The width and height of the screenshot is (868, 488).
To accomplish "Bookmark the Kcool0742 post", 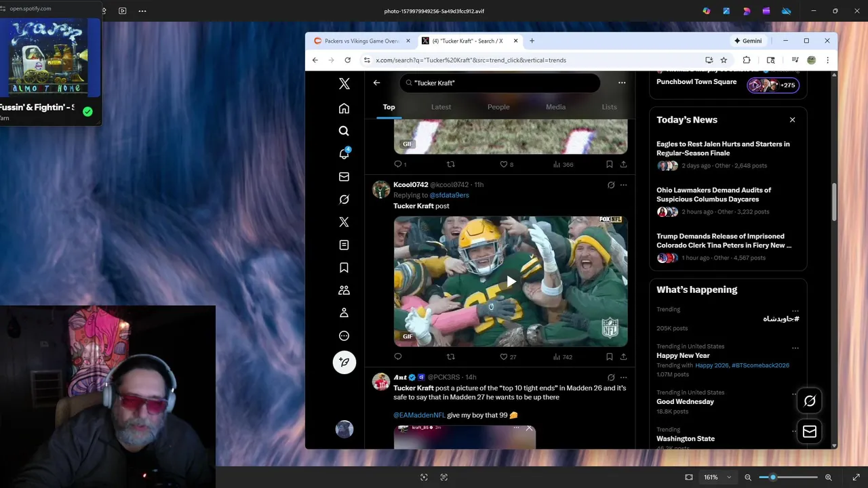I will tap(609, 357).
